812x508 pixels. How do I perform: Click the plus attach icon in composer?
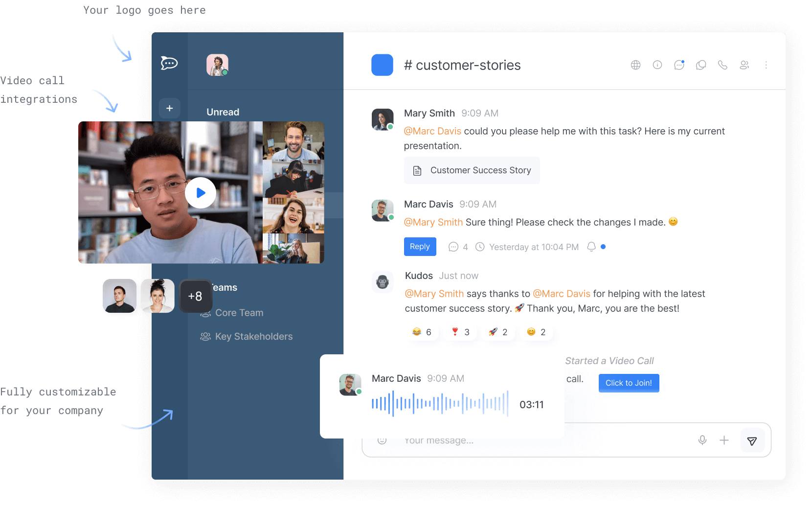coord(724,440)
